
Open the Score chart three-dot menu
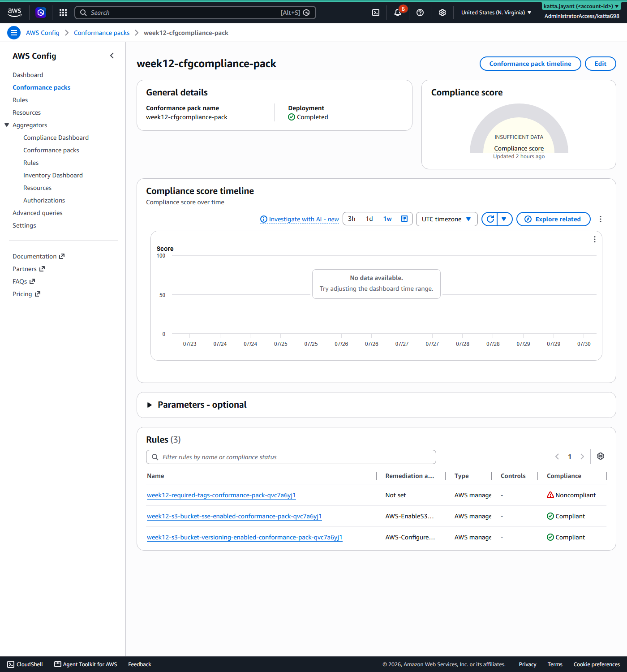point(595,239)
